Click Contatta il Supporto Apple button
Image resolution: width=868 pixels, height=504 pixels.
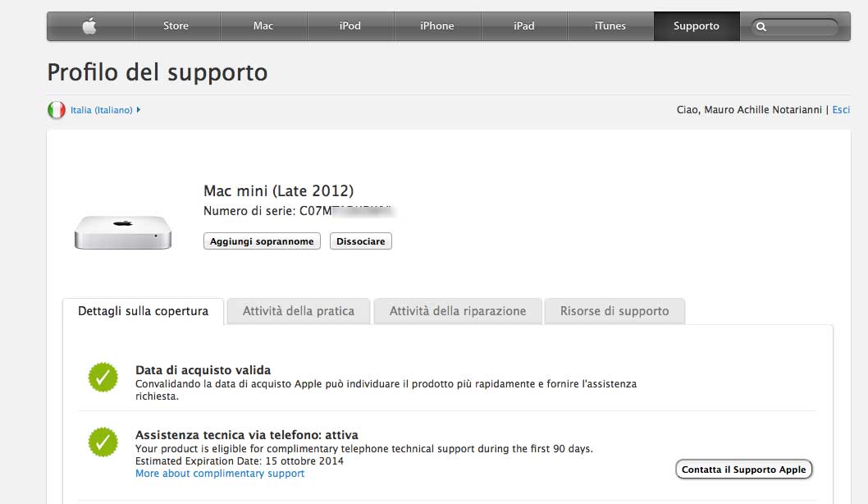(744, 470)
